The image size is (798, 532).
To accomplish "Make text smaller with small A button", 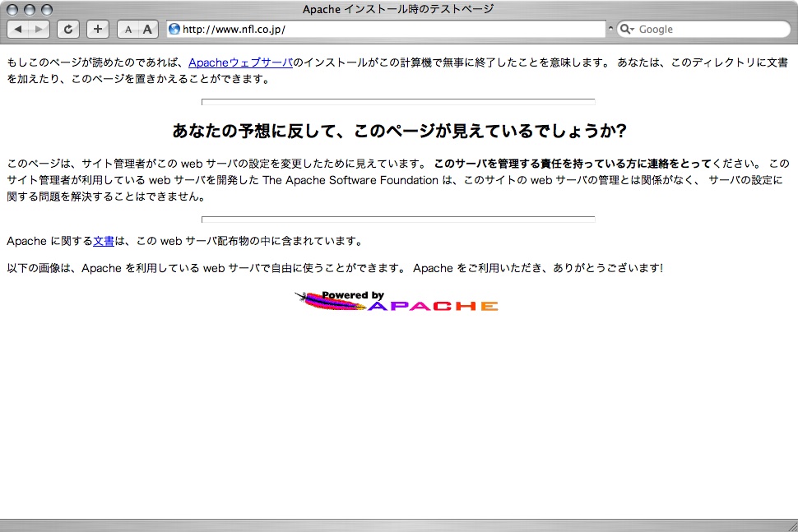I will tap(128, 30).
